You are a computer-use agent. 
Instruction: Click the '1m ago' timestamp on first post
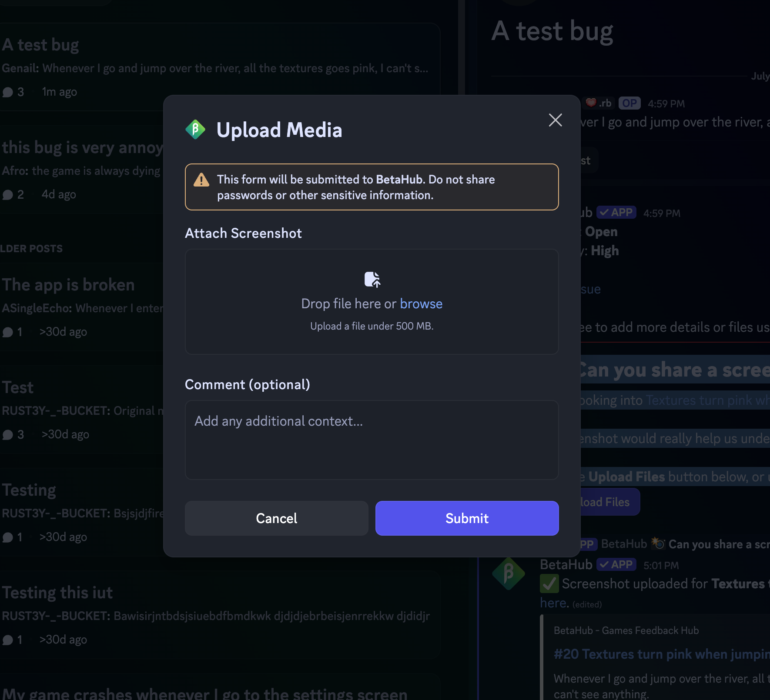point(59,92)
